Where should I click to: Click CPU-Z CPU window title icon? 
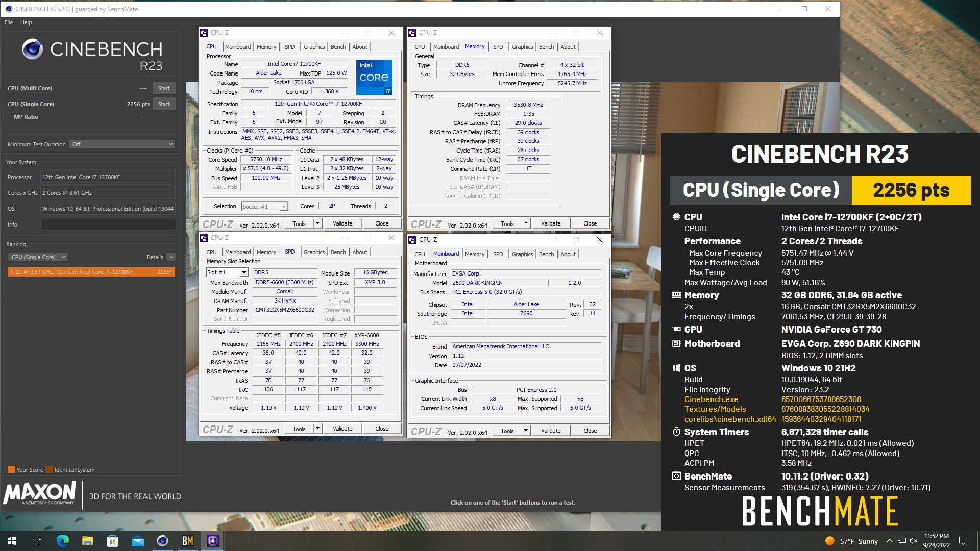204,32
